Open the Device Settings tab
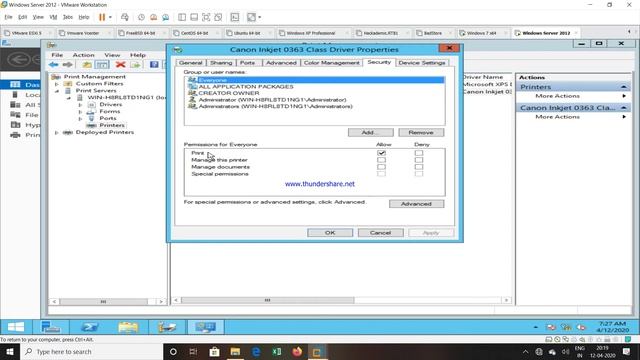The height and width of the screenshot is (360, 640). click(x=422, y=63)
